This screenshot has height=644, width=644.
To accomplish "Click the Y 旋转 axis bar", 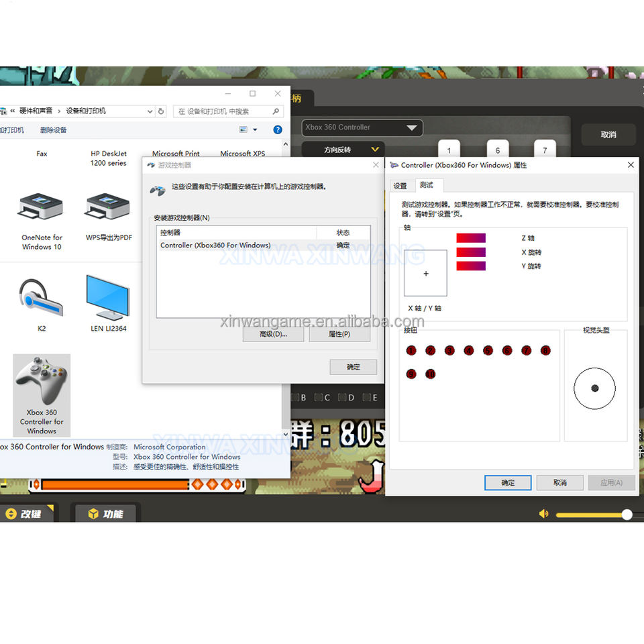I will [471, 266].
